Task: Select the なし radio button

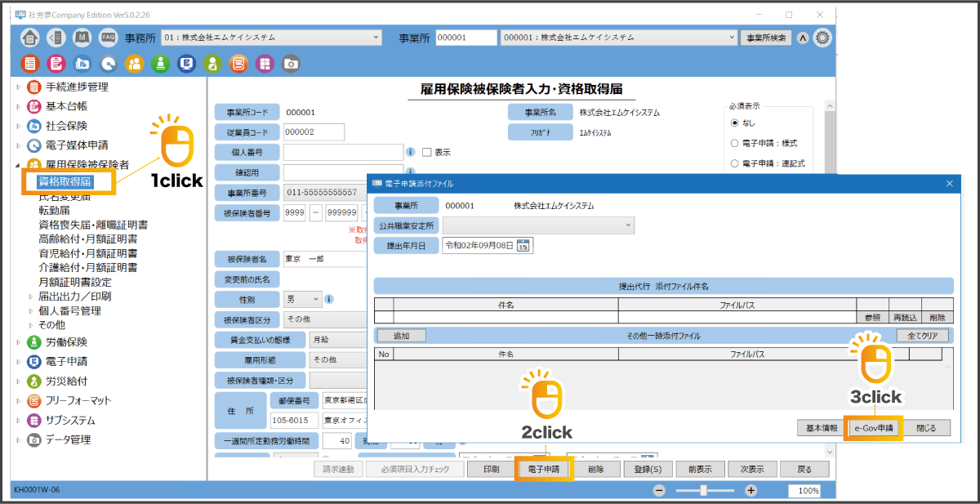Action: click(x=735, y=123)
